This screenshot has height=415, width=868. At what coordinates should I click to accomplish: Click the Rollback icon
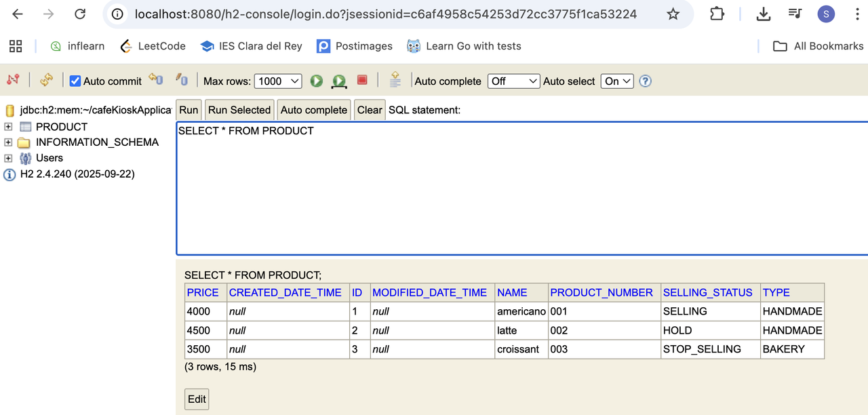(x=156, y=79)
